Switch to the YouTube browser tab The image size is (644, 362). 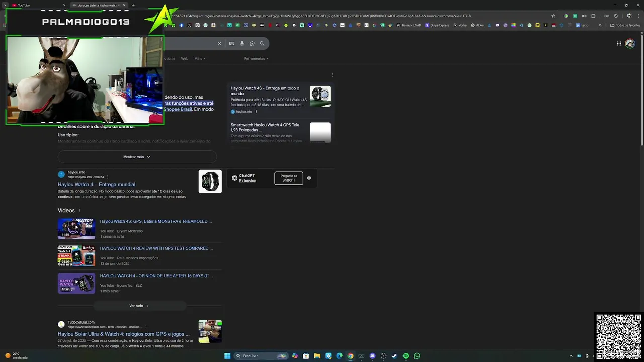coord(38,5)
